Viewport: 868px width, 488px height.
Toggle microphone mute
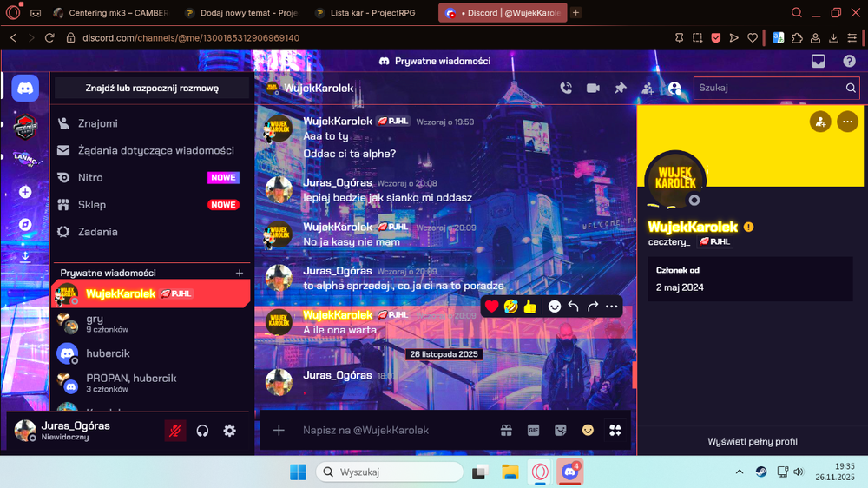[175, 431]
